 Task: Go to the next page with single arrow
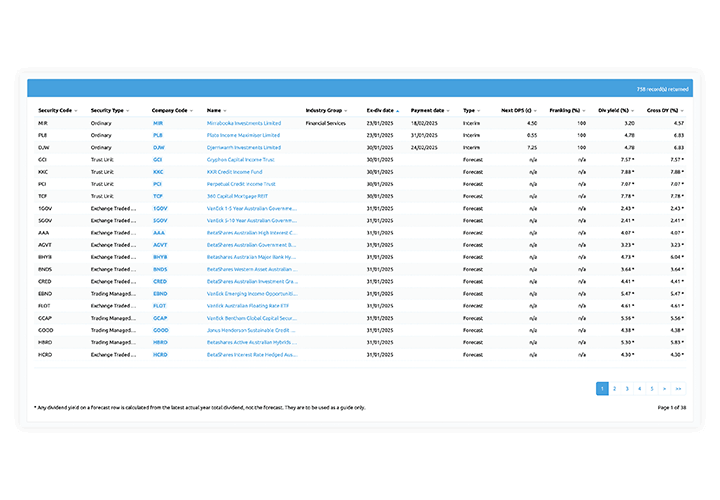[x=664, y=389]
